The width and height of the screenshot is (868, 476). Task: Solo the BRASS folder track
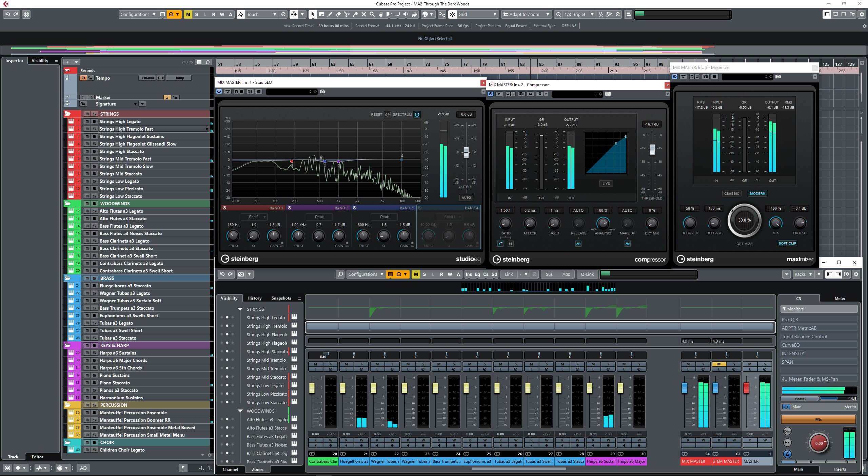(x=94, y=278)
